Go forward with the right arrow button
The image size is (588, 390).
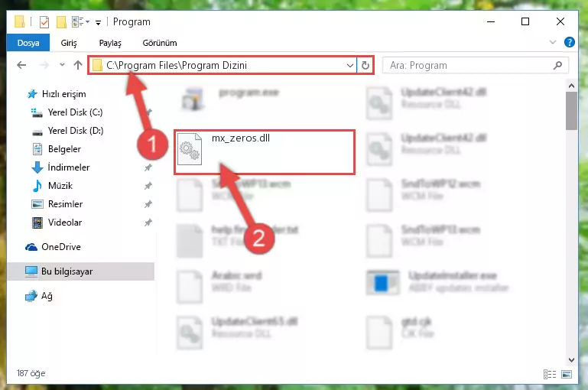(x=44, y=65)
